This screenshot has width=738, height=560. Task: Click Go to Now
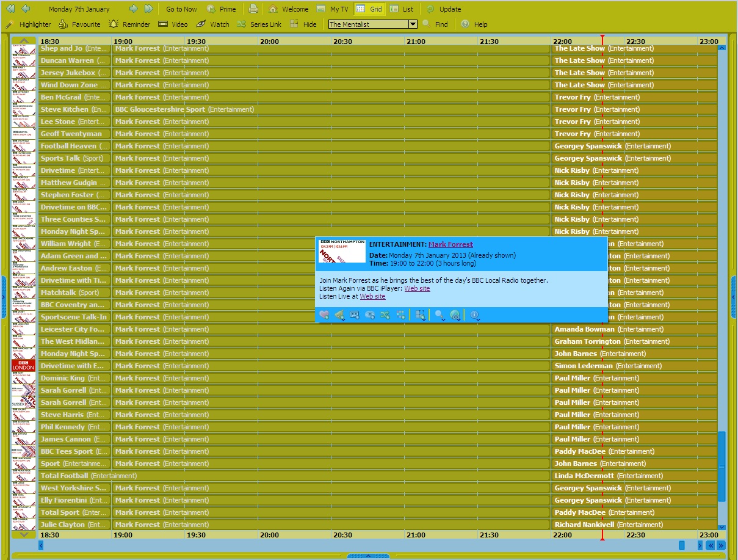pos(181,9)
